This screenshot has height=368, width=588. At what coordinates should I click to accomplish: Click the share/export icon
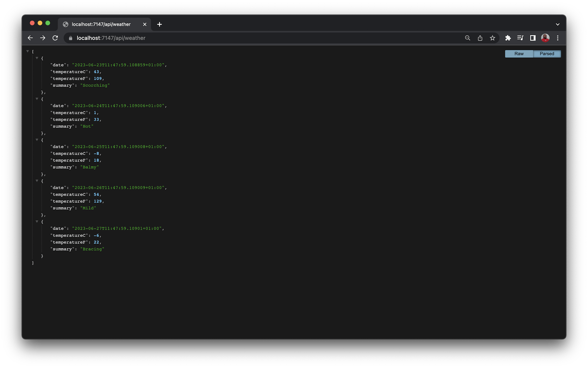coord(480,38)
